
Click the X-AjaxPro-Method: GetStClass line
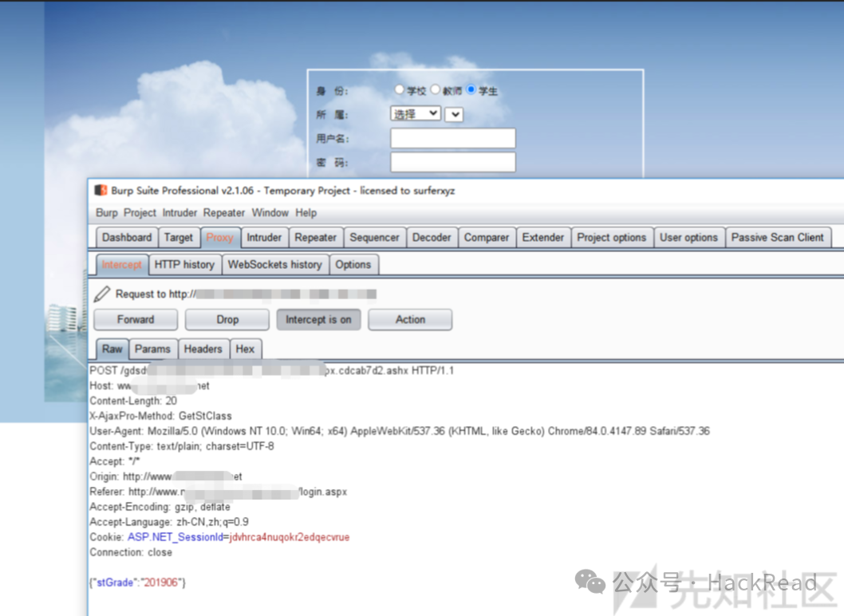point(160,416)
